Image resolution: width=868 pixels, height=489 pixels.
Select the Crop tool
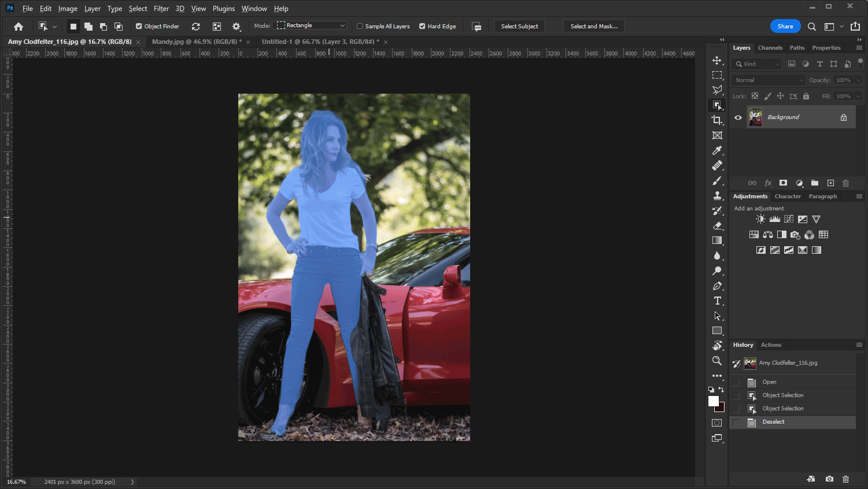point(717,120)
